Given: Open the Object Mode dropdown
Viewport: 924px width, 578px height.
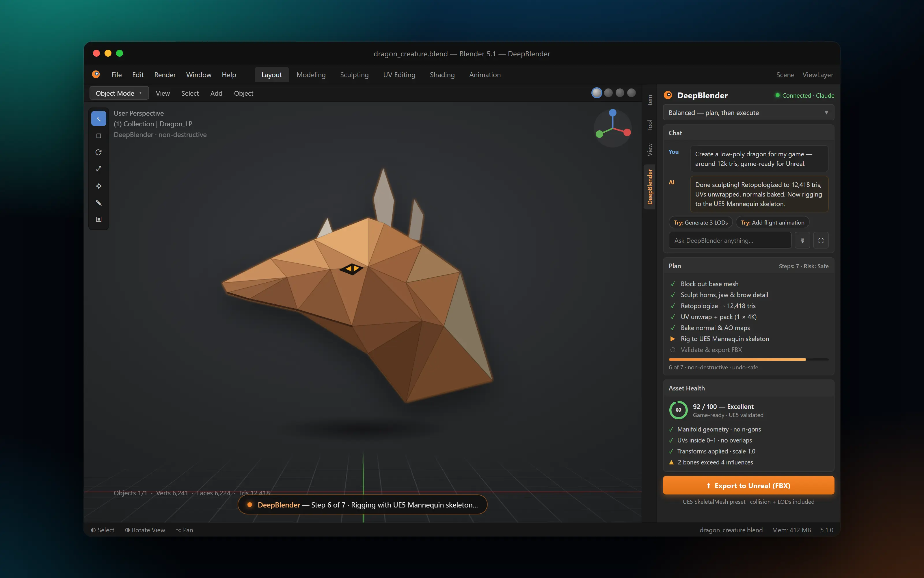Looking at the screenshot, I should pos(119,93).
